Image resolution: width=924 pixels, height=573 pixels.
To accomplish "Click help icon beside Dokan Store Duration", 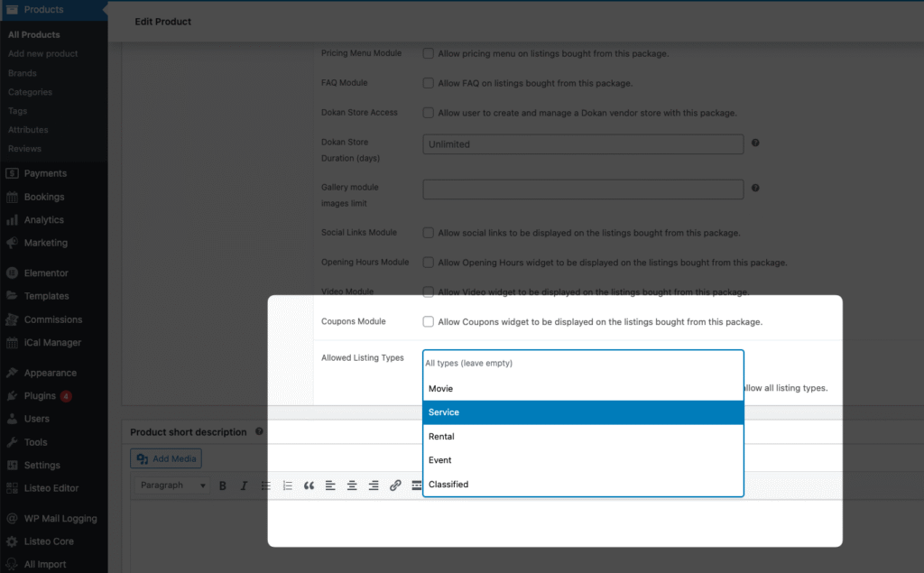I will tap(755, 143).
